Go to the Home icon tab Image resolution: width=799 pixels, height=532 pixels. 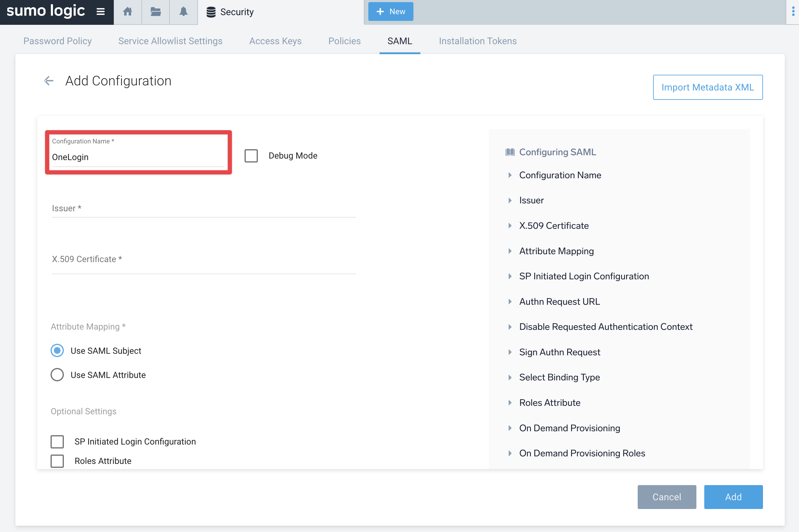[128, 12]
